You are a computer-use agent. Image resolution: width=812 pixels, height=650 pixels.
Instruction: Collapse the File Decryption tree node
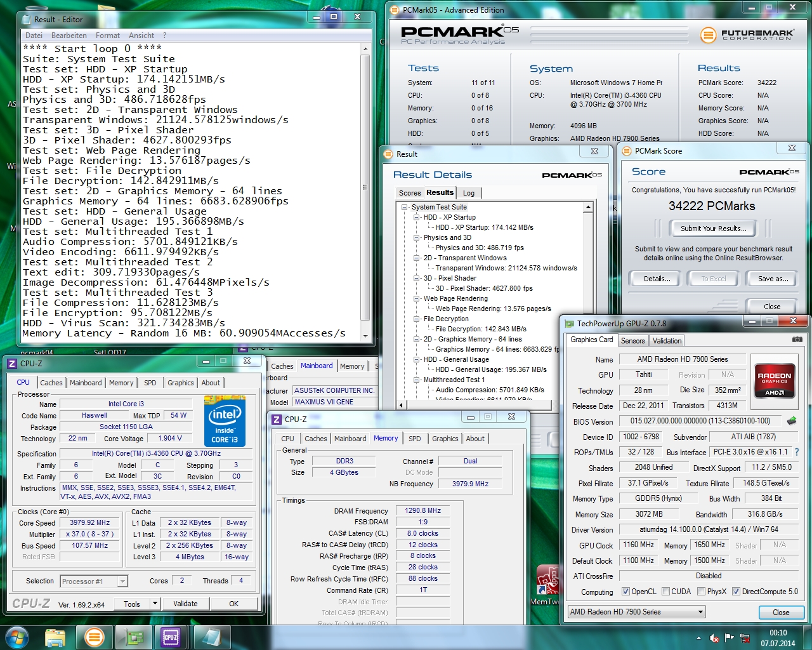click(417, 319)
